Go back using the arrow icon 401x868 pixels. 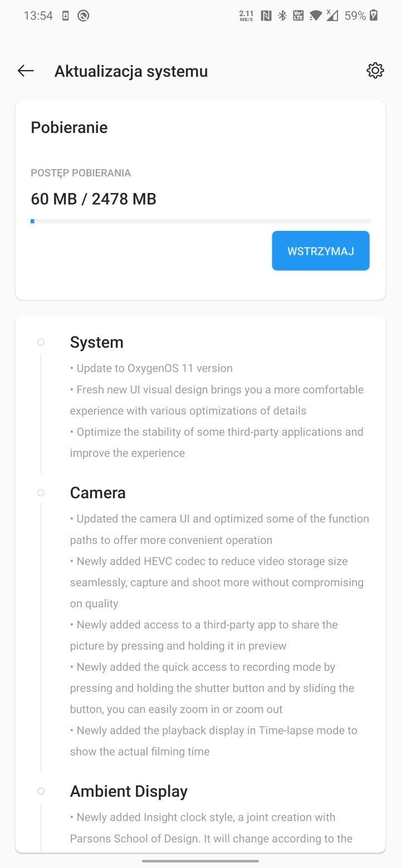click(26, 71)
